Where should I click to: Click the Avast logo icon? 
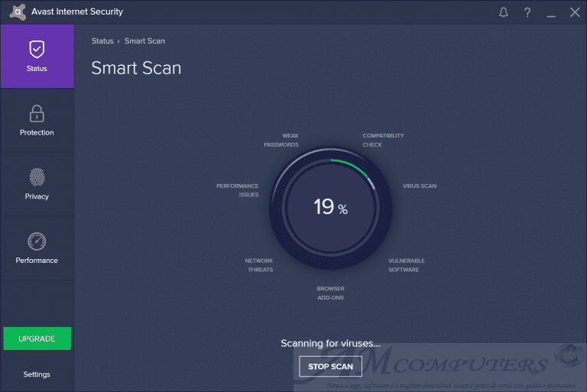coord(18,12)
